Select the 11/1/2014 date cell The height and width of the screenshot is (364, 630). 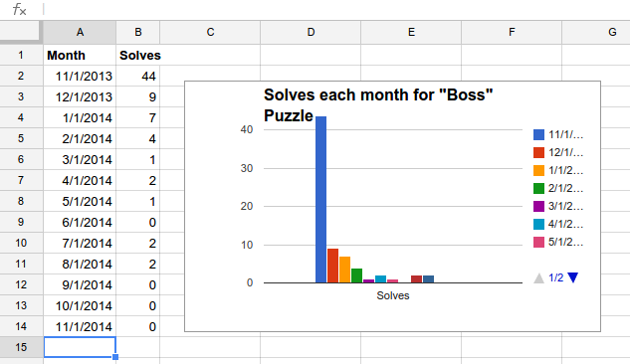click(80, 326)
